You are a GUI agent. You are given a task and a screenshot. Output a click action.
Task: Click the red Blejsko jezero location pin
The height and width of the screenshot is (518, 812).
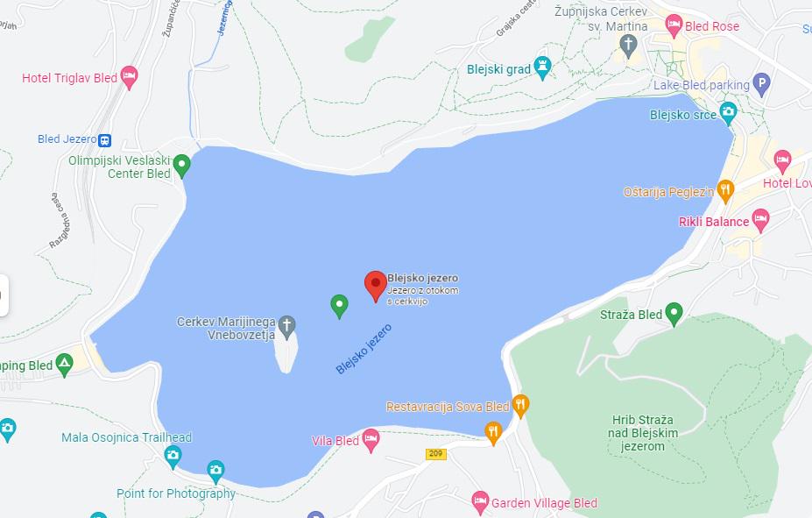[x=376, y=285]
